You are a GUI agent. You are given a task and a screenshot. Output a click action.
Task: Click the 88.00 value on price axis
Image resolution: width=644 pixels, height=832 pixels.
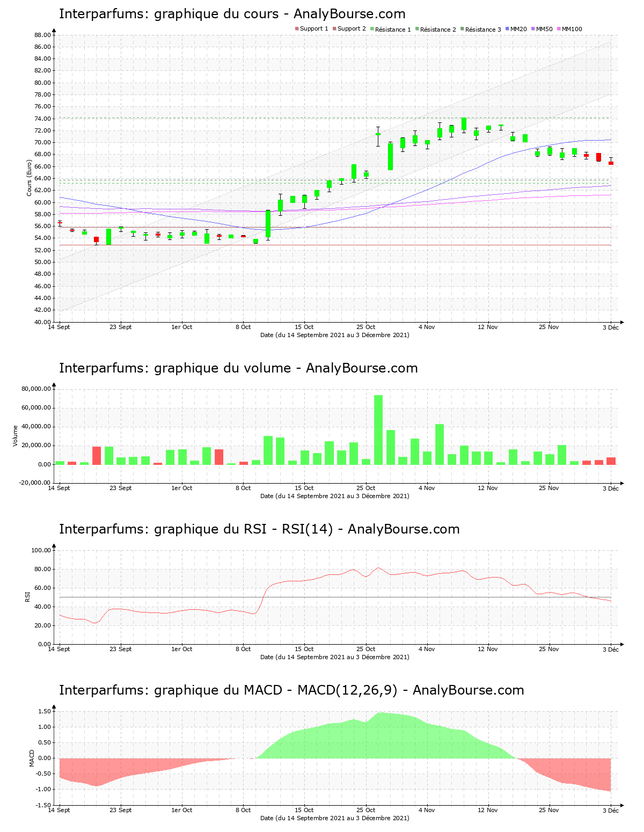click(x=42, y=35)
